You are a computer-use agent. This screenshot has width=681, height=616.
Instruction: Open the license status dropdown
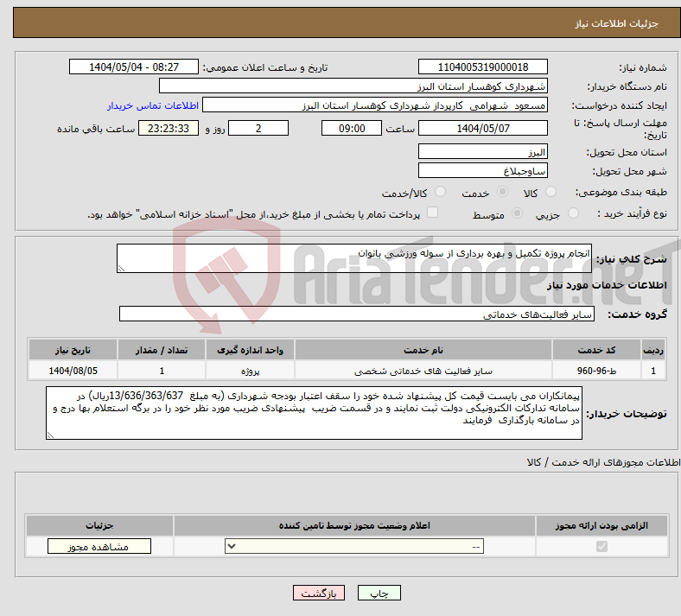tap(354, 546)
